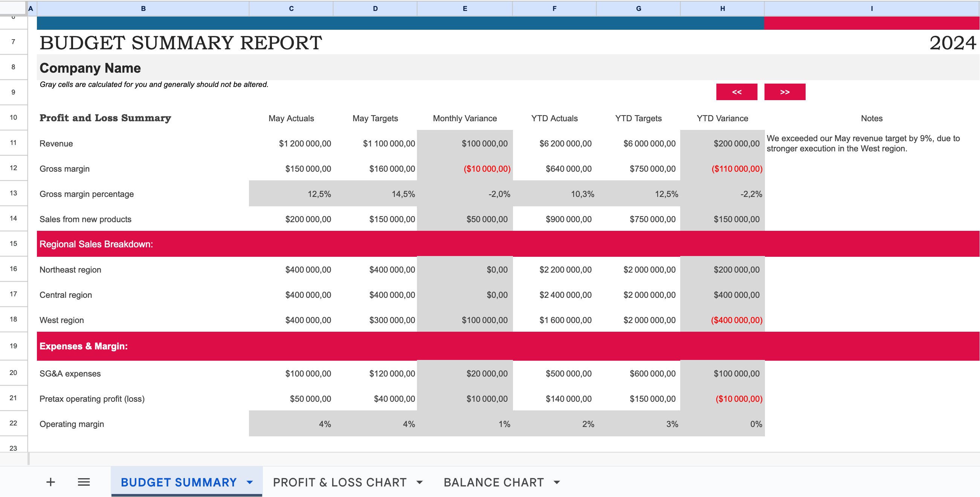Click the Revenue notes cell
Screen dimensions: 980x497
[872, 143]
